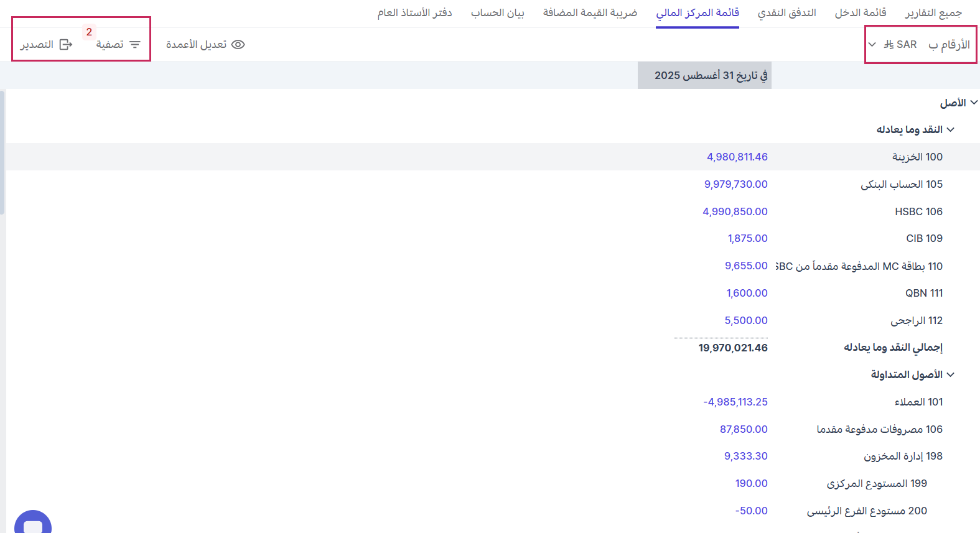The image size is (980, 533).
Task: Collapse the الأصل section
Action: [974, 103]
